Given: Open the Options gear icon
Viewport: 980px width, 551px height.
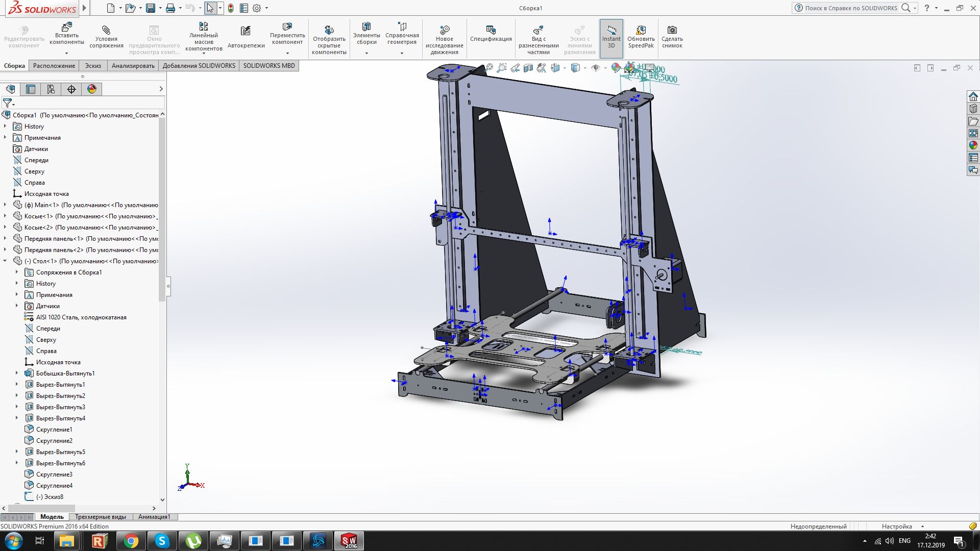Looking at the screenshot, I should (x=257, y=8).
